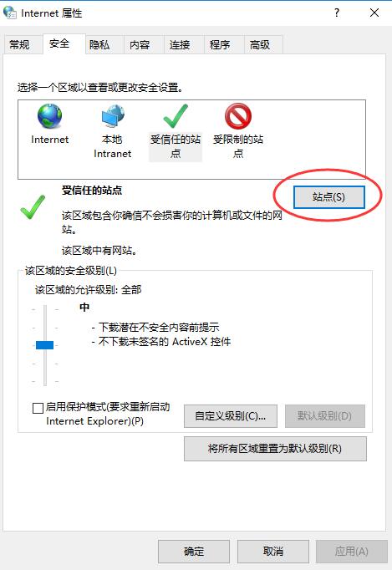Select the 受信任的站点 green checkmark zone
This screenshot has height=570, width=392.
(x=176, y=131)
